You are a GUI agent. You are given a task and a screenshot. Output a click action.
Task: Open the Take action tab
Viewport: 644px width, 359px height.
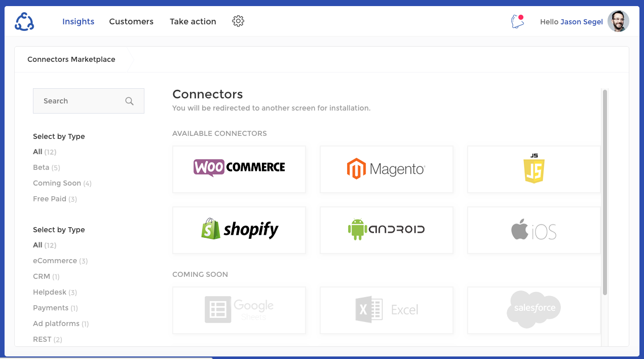(x=193, y=21)
